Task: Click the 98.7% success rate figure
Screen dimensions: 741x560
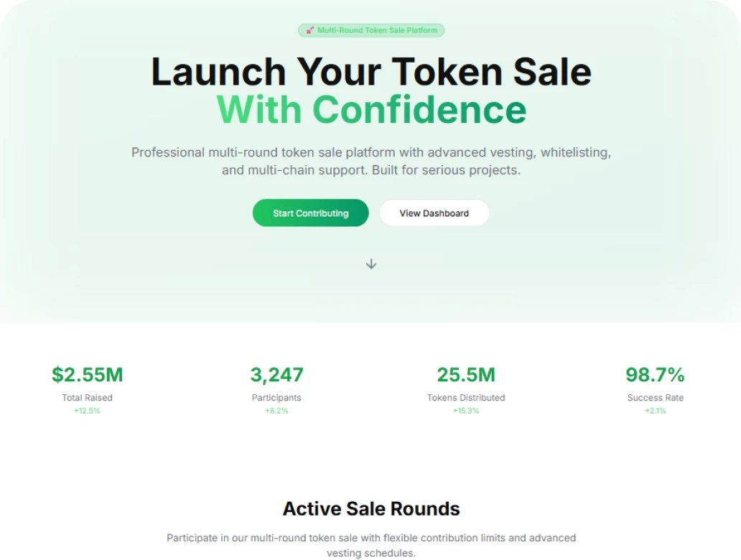Action: [655, 375]
